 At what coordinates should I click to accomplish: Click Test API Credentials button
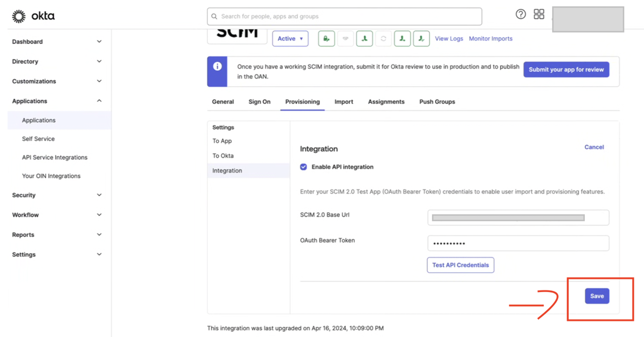click(x=460, y=265)
